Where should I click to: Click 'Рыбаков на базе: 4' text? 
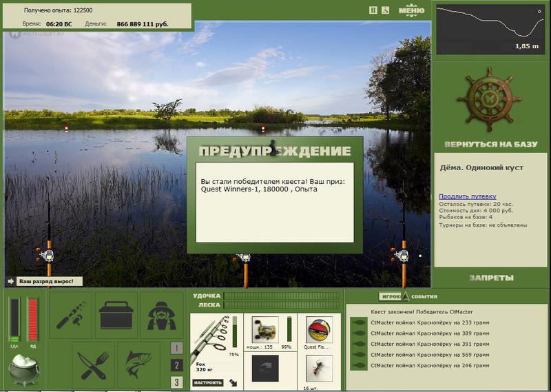pos(466,217)
